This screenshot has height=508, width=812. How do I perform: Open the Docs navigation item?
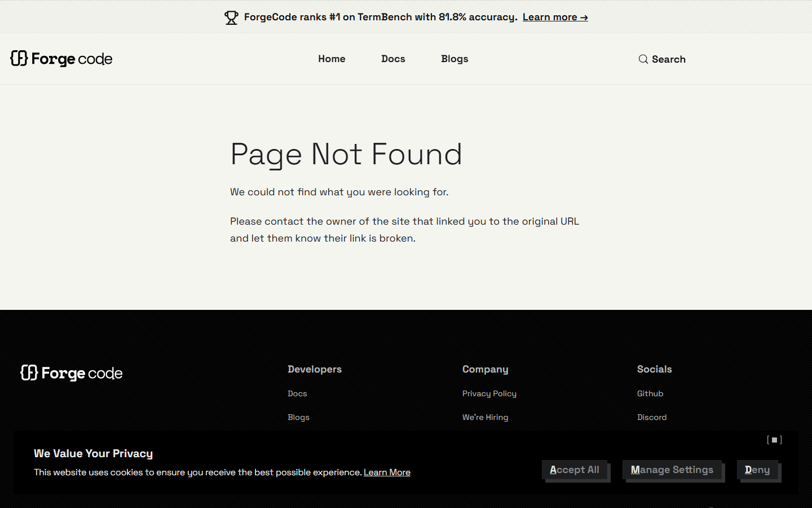(x=393, y=59)
